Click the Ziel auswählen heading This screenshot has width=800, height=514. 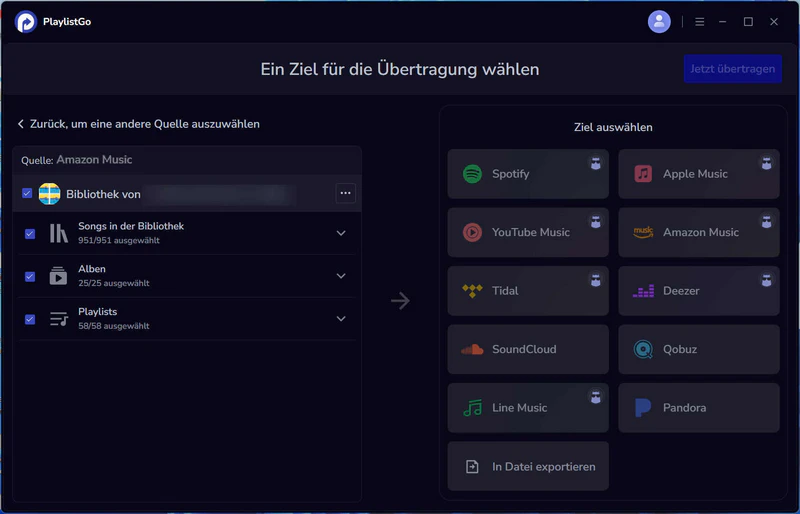coord(613,127)
